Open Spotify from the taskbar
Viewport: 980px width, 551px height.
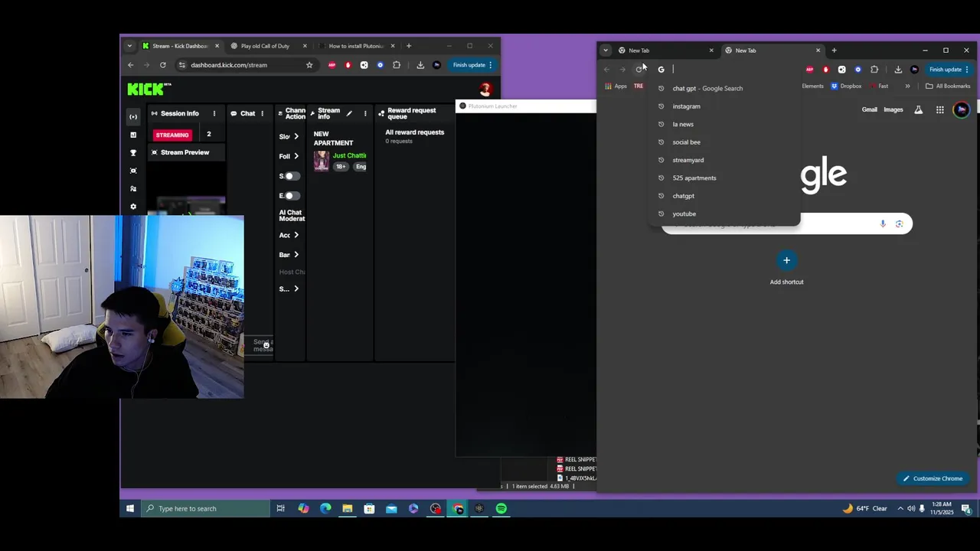pos(501,508)
